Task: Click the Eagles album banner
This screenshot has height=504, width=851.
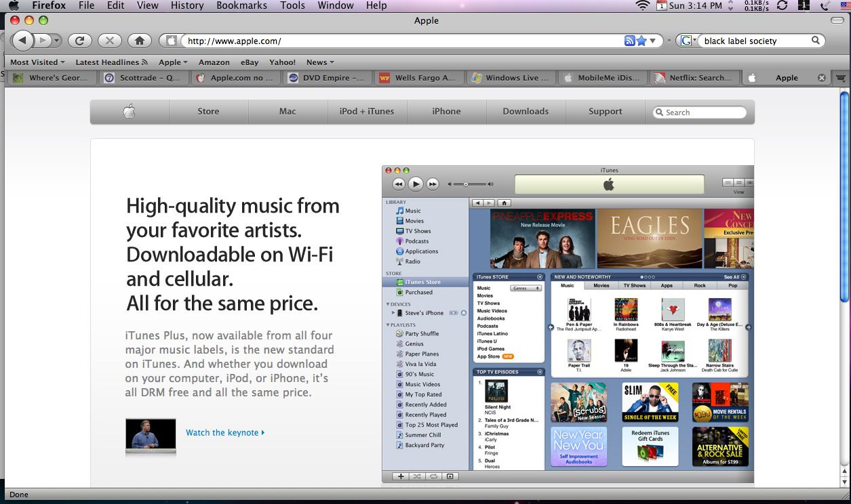Action: click(x=649, y=238)
